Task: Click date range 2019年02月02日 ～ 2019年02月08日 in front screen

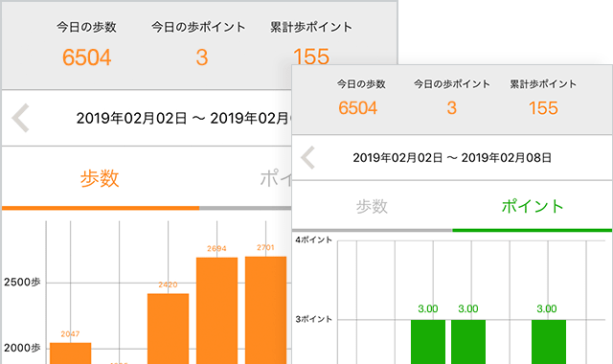Action: tap(452, 158)
